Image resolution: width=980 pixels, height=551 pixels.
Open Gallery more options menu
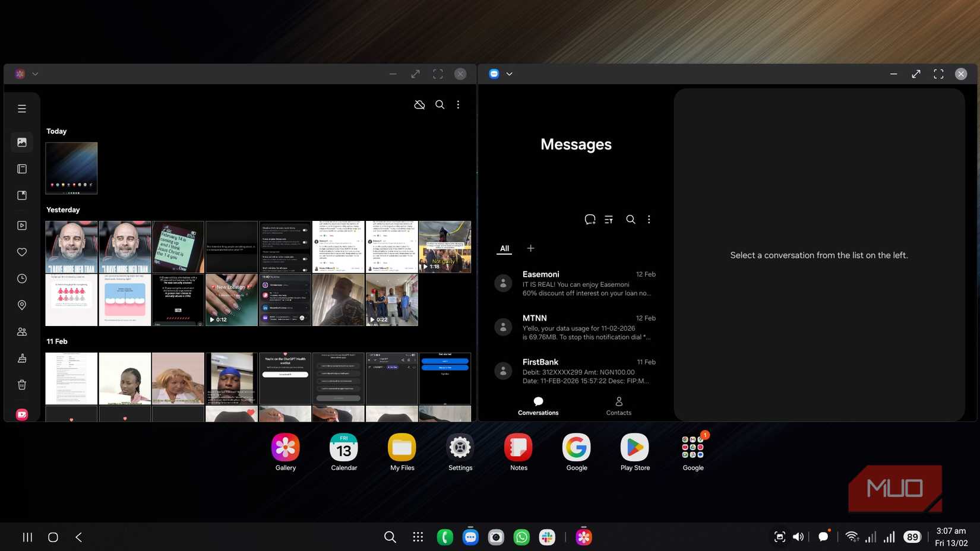[458, 104]
